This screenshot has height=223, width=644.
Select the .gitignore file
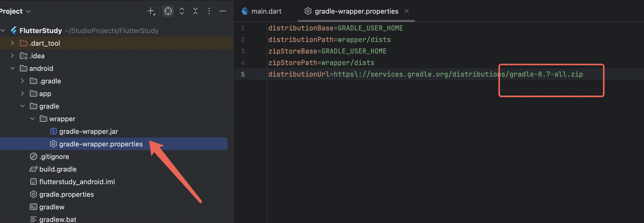pos(54,157)
